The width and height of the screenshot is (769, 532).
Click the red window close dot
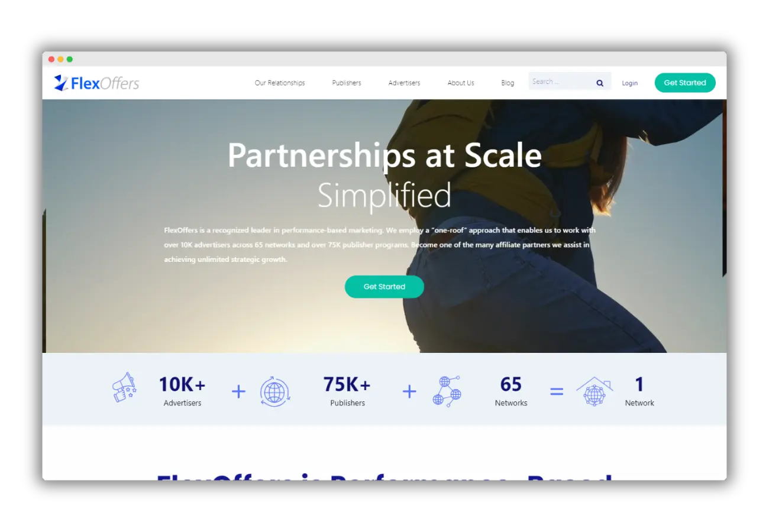pos(51,59)
